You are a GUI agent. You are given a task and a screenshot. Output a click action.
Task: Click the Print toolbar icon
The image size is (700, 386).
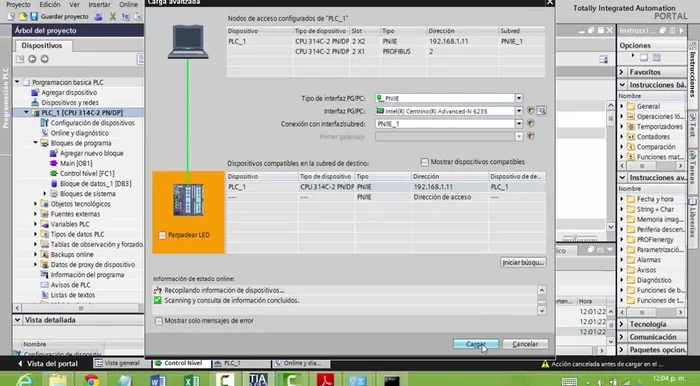(98, 17)
